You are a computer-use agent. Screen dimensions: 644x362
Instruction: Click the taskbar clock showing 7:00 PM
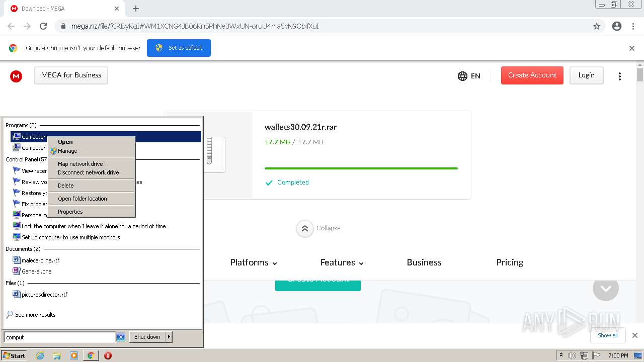coord(618,355)
